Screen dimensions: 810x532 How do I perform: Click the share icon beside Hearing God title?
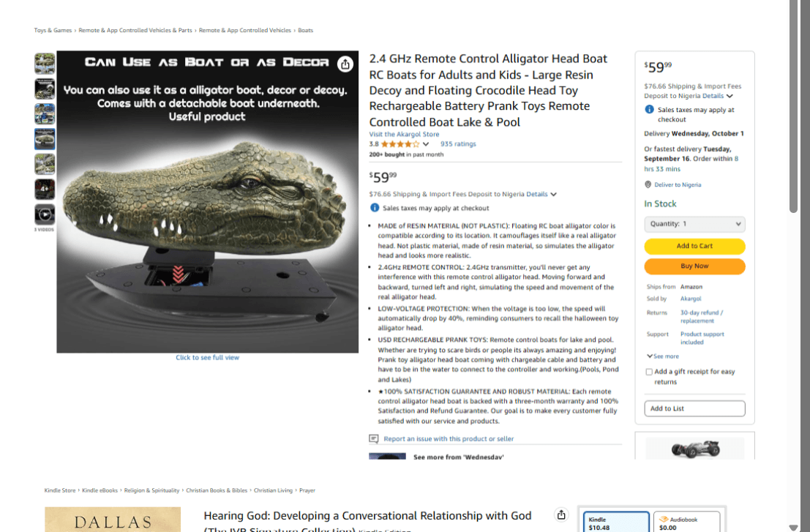561,514
